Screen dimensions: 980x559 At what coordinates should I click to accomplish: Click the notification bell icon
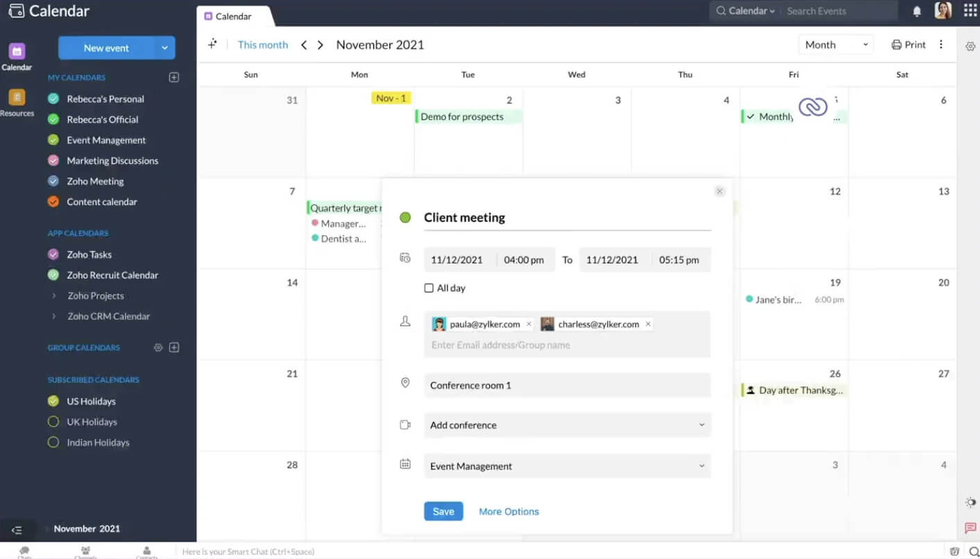916,10
